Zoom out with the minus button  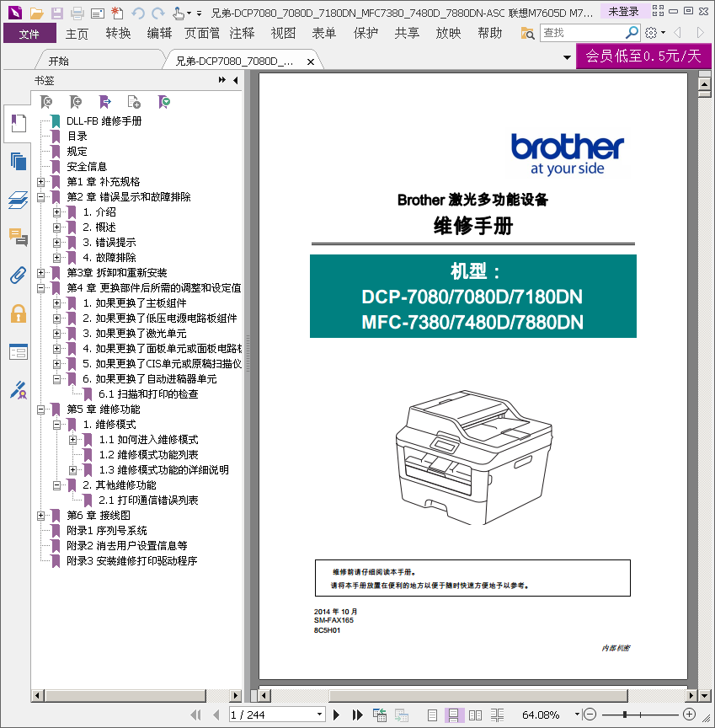point(590,714)
